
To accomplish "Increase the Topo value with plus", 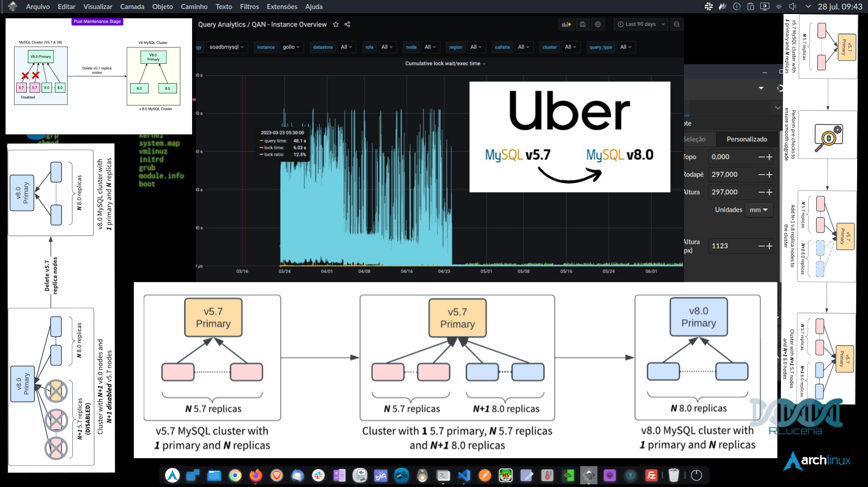I will (x=769, y=157).
